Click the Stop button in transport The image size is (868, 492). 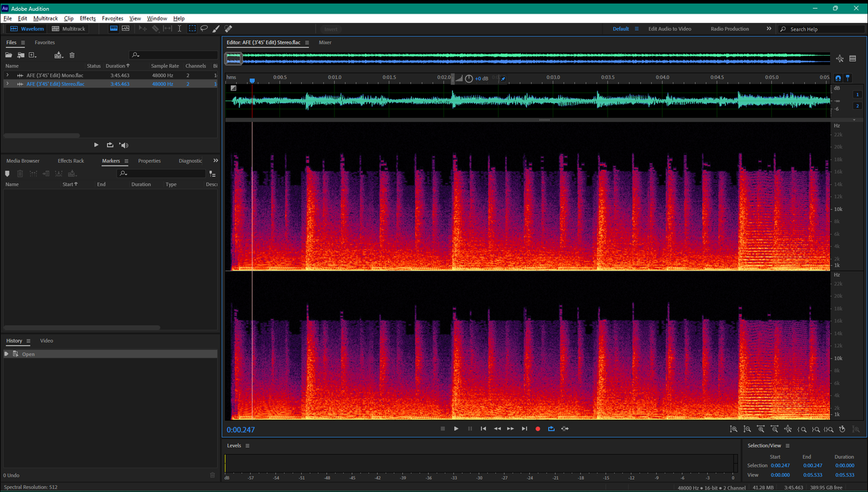(x=443, y=429)
